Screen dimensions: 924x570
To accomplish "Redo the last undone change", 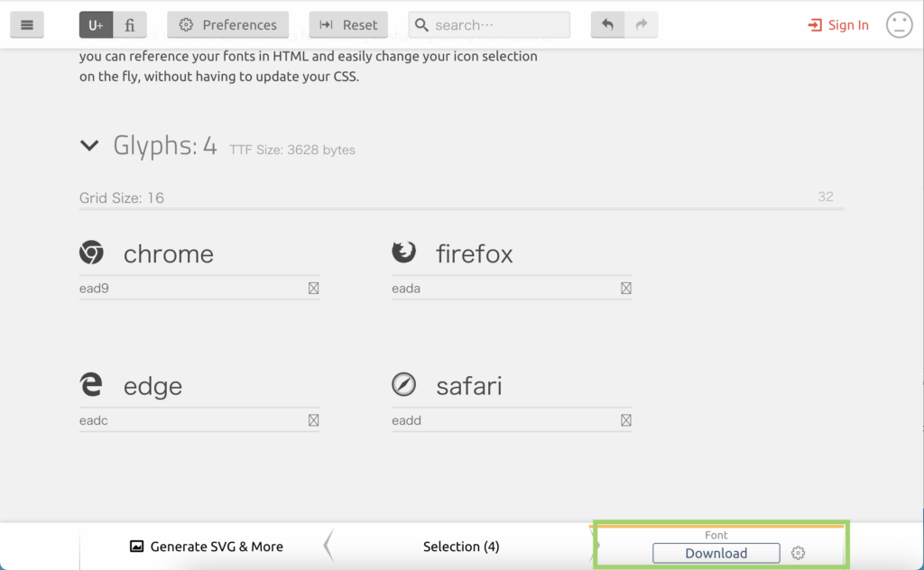I will [642, 25].
